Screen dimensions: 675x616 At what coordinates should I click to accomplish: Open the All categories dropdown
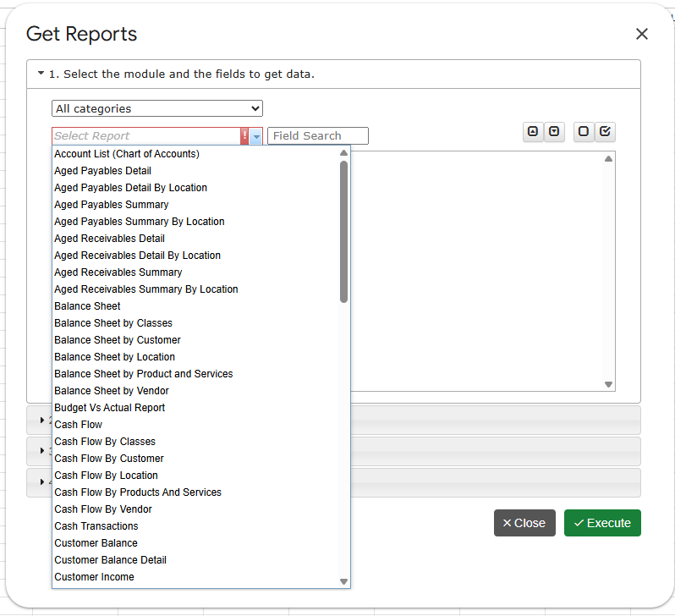tap(157, 108)
